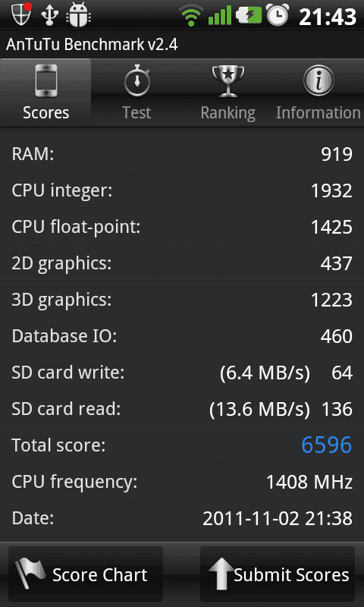Viewport: 364px width, 607px height.
Task: Open the Ranking tab label
Action: click(227, 113)
